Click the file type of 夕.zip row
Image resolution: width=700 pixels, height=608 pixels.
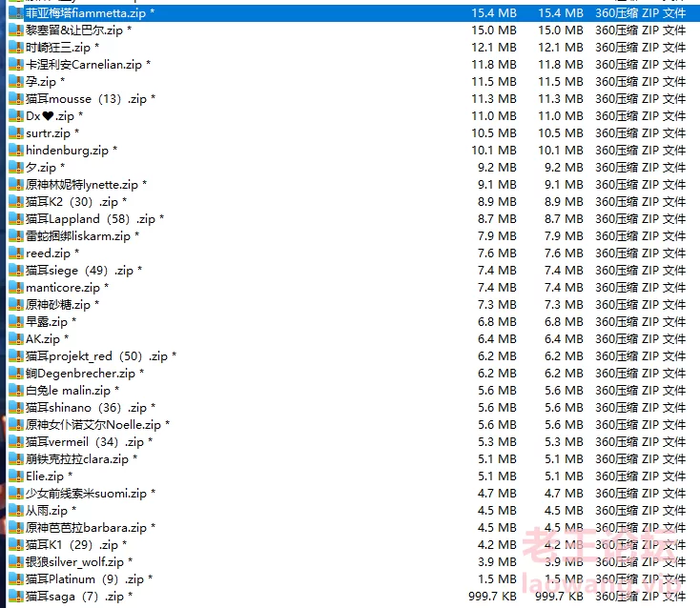pos(640,168)
